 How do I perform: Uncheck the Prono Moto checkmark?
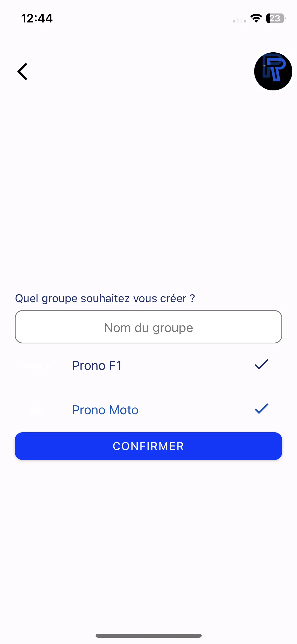(261, 409)
